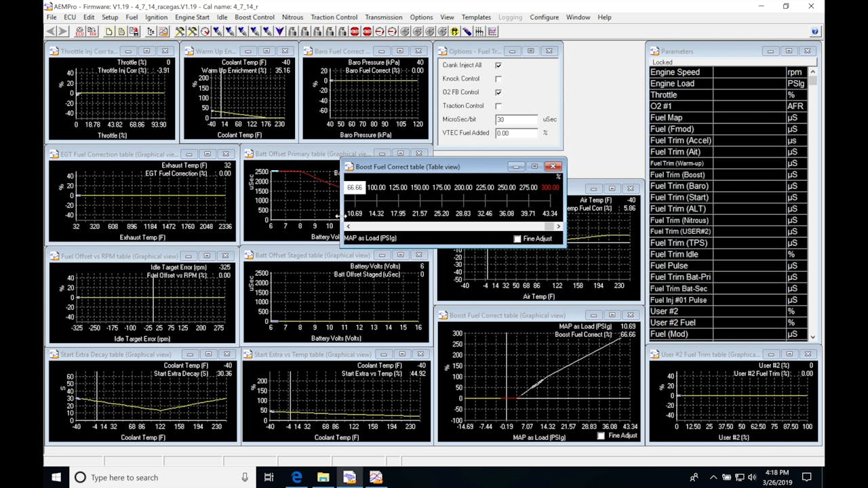This screenshot has width=868, height=488.
Task: Open the Templates menu
Action: [476, 17]
